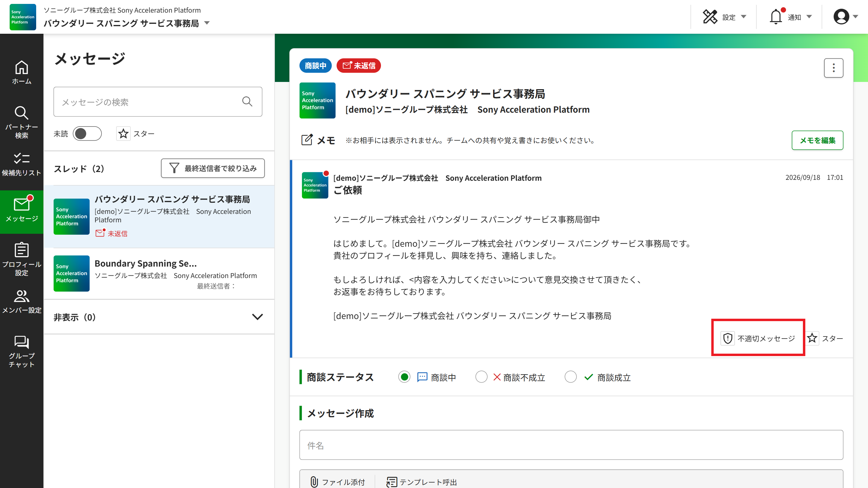
Task: Open the 通知 dropdown menu
Action: tap(791, 17)
